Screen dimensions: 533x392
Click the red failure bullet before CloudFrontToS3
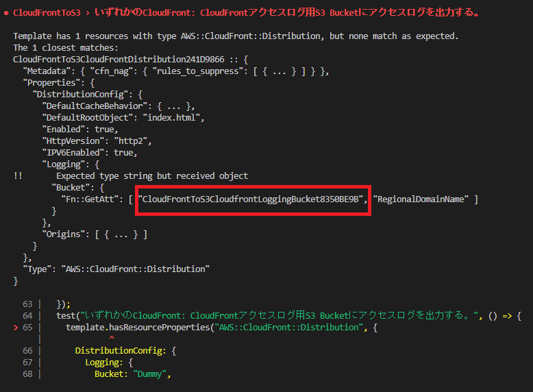click(6, 13)
